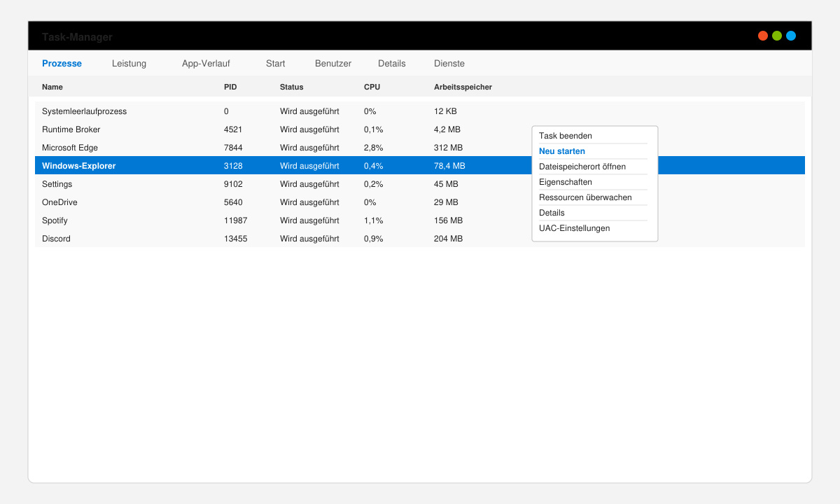The width and height of the screenshot is (840, 504).
Task: Click PID 11987 cell
Action: [x=235, y=220]
